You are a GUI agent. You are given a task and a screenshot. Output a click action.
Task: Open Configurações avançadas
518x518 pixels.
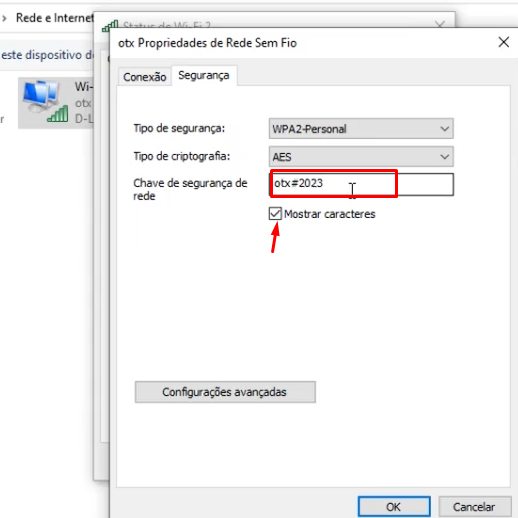[x=225, y=392]
